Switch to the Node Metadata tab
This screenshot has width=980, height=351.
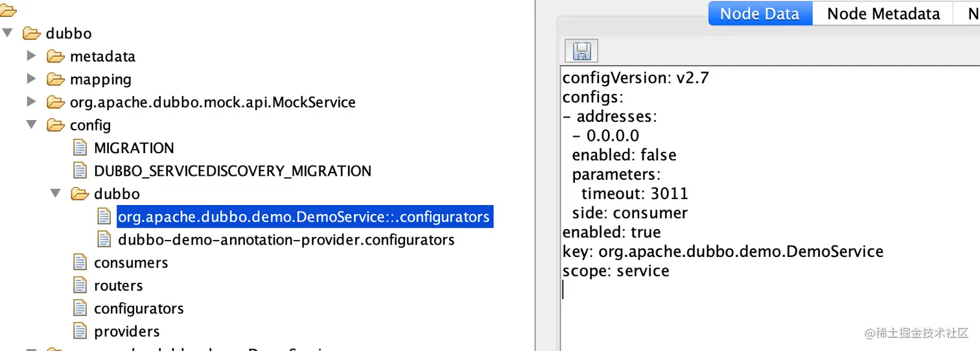pos(883,14)
